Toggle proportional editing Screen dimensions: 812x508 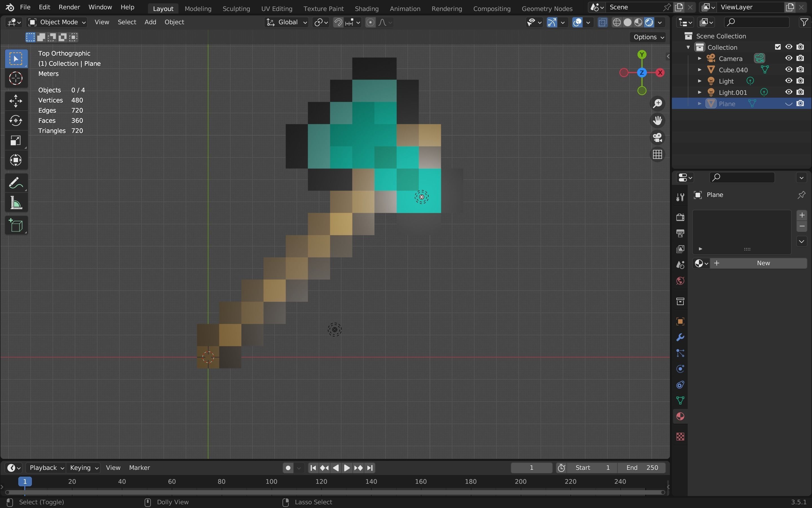click(x=370, y=22)
